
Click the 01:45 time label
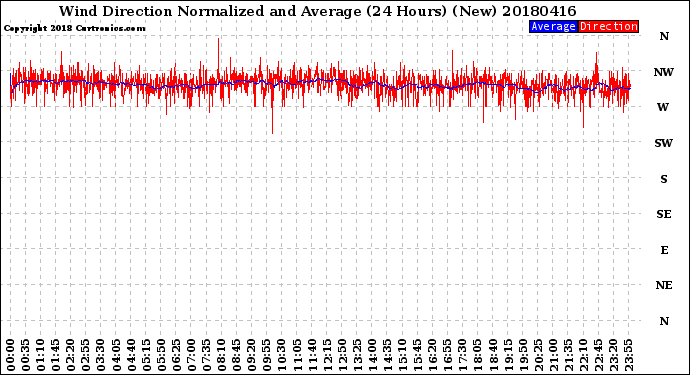[x=56, y=355]
